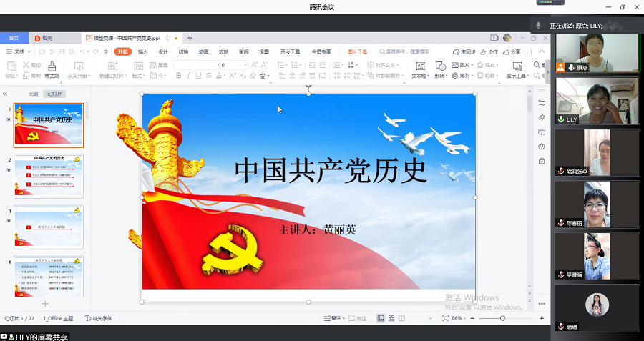Adjust the zoom slider in status bar
Image resolution: width=644 pixels, height=341 pixels.
[502, 318]
